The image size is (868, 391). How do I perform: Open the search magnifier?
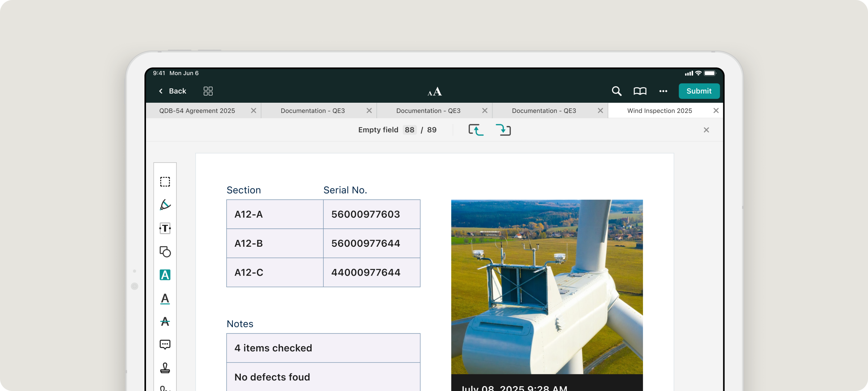616,91
